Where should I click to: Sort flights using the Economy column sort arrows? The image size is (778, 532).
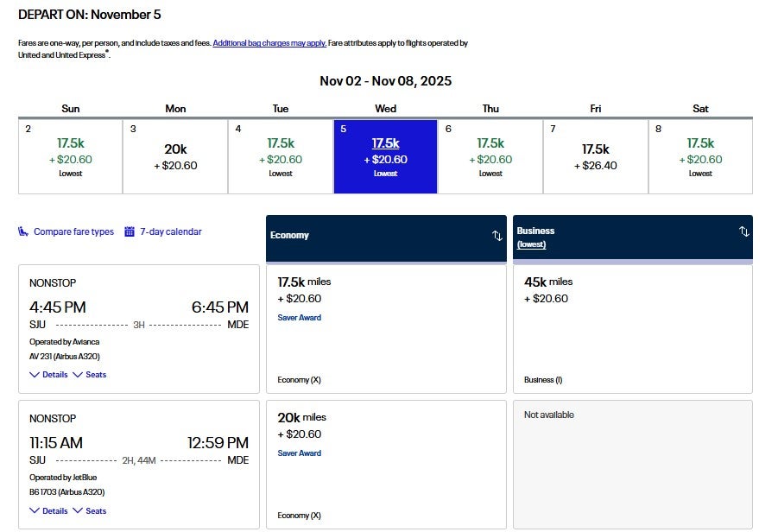pyautogui.click(x=497, y=235)
